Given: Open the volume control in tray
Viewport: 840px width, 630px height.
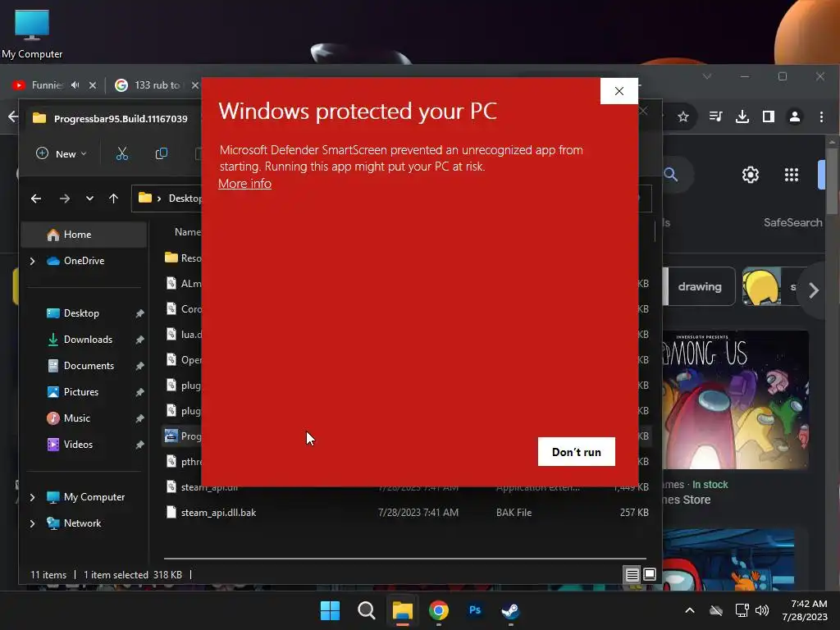Looking at the screenshot, I should (762, 610).
